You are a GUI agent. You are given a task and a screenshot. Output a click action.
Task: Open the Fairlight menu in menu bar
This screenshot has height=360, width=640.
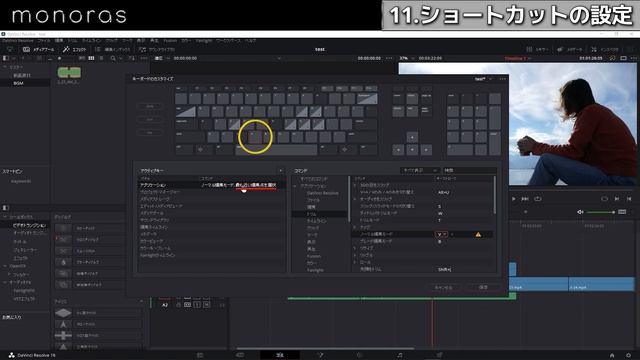tap(203, 41)
